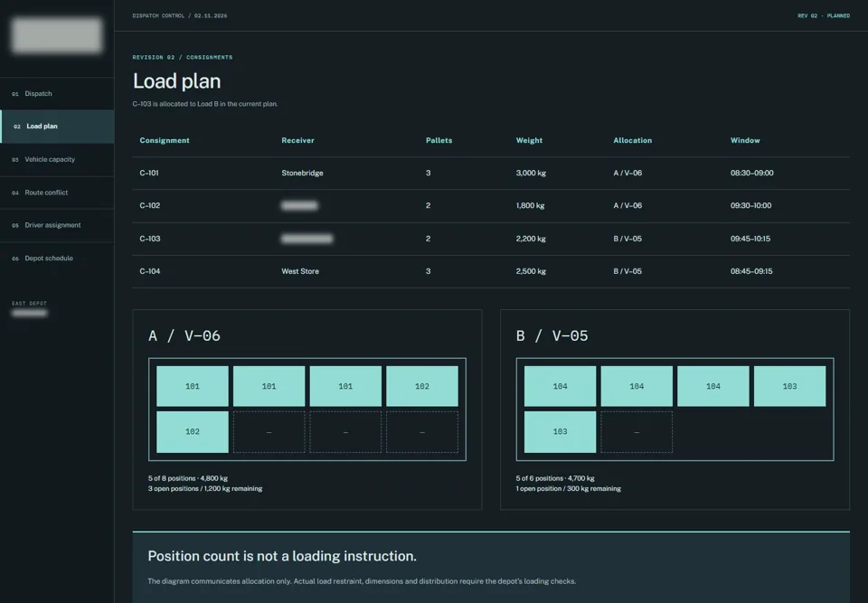The height and width of the screenshot is (603, 868).
Task: Select consignment C-104 cell
Action: (150, 271)
